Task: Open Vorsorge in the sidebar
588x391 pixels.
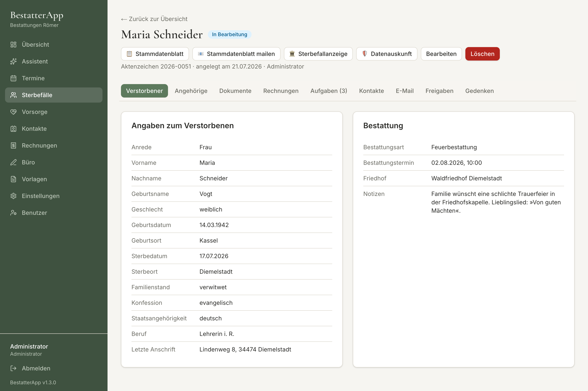Action: 54,112
